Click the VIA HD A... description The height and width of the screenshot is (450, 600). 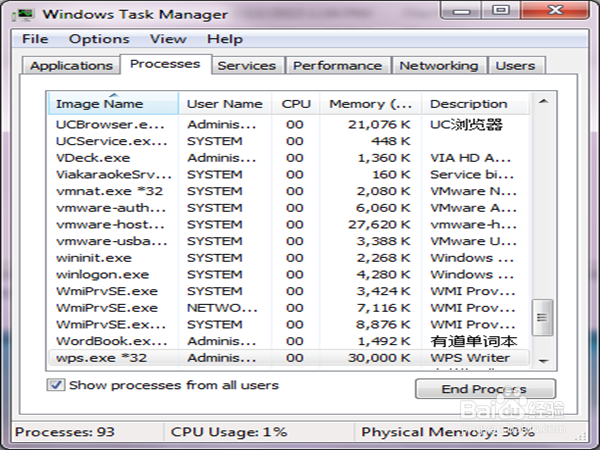[471, 158]
